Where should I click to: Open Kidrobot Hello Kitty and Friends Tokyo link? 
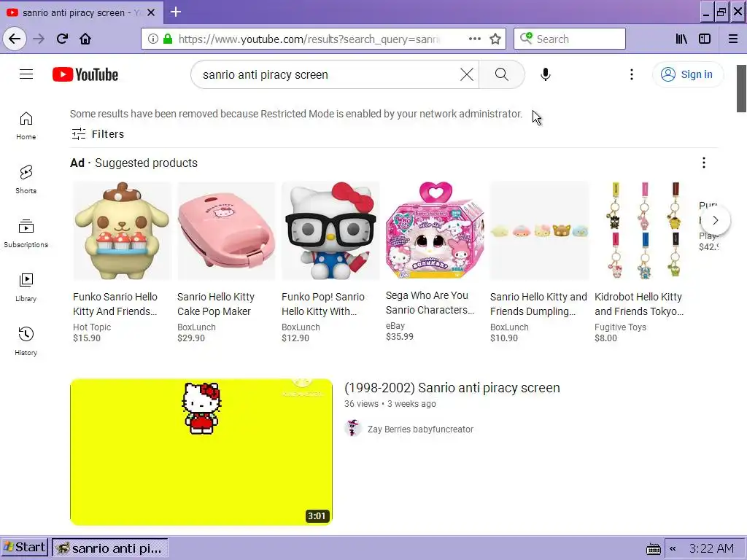639,304
